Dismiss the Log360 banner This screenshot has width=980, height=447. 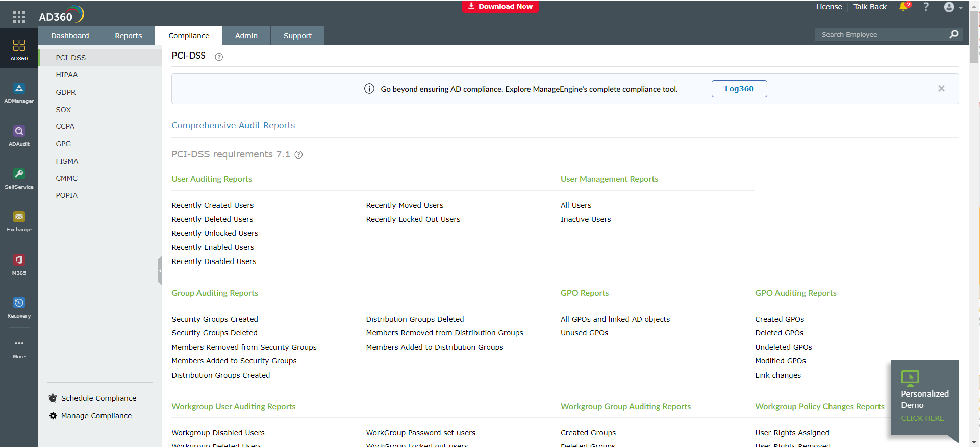tap(941, 89)
